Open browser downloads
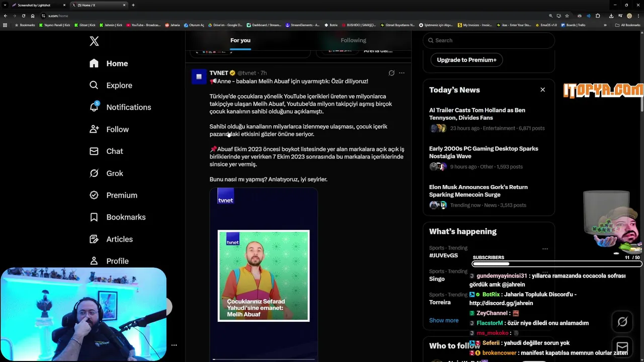This screenshot has height=362, width=644. pyautogui.click(x=611, y=16)
